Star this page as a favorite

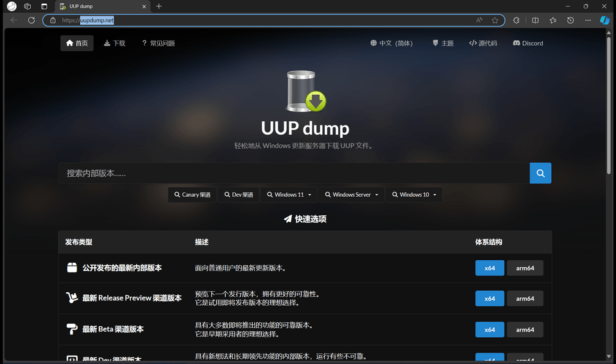pyautogui.click(x=495, y=21)
